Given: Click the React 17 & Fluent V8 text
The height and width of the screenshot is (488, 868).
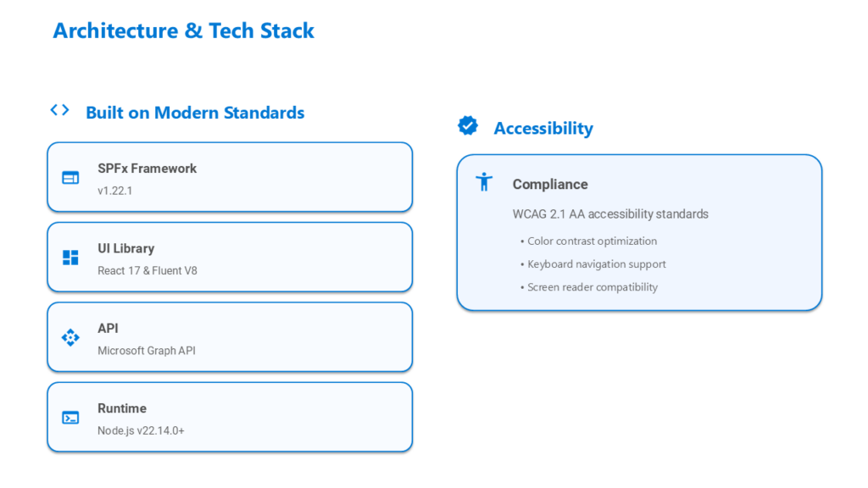Looking at the screenshot, I should click(147, 271).
